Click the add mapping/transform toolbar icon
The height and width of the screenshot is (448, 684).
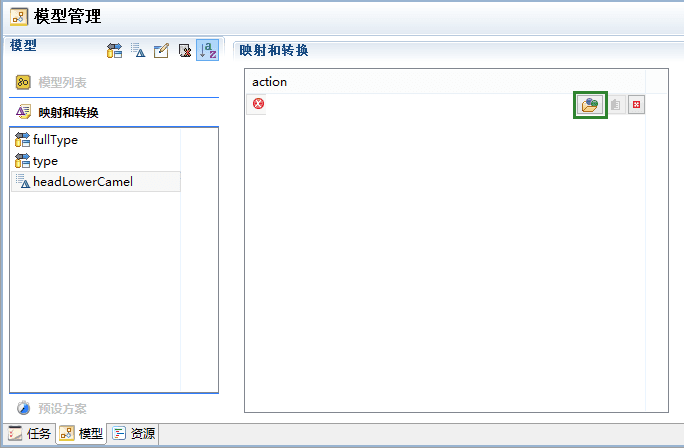point(138,51)
